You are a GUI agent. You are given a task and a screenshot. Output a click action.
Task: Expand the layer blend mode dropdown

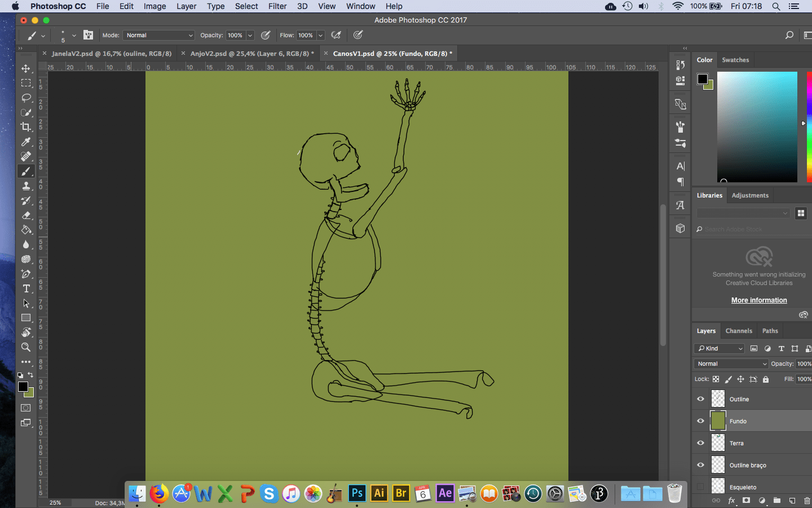click(731, 364)
